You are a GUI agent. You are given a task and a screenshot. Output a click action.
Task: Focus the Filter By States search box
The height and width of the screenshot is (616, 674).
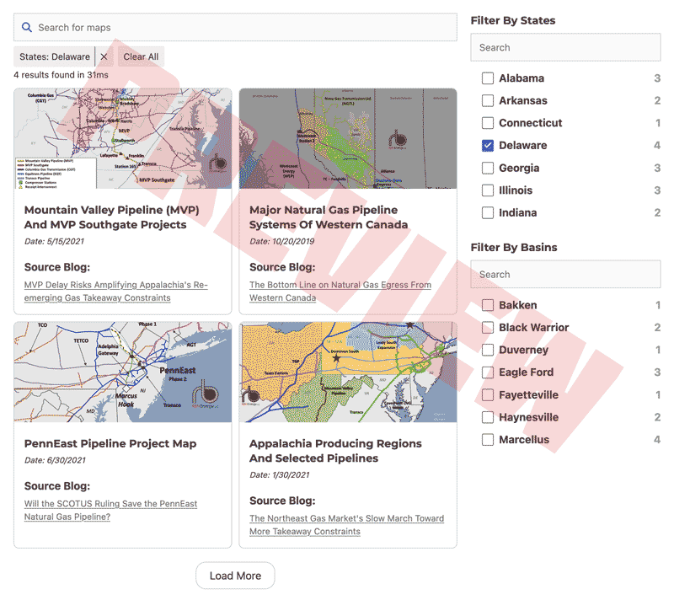coord(565,47)
